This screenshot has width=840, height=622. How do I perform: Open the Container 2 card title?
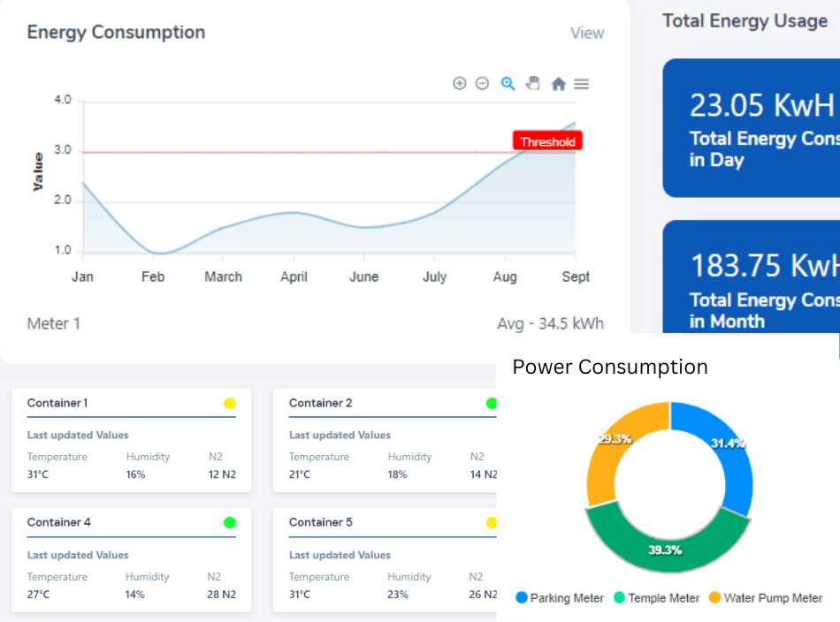coord(320,403)
